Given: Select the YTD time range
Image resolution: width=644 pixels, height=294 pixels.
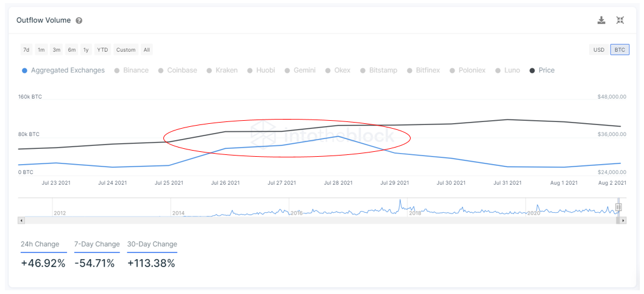Looking at the screenshot, I should (x=102, y=50).
